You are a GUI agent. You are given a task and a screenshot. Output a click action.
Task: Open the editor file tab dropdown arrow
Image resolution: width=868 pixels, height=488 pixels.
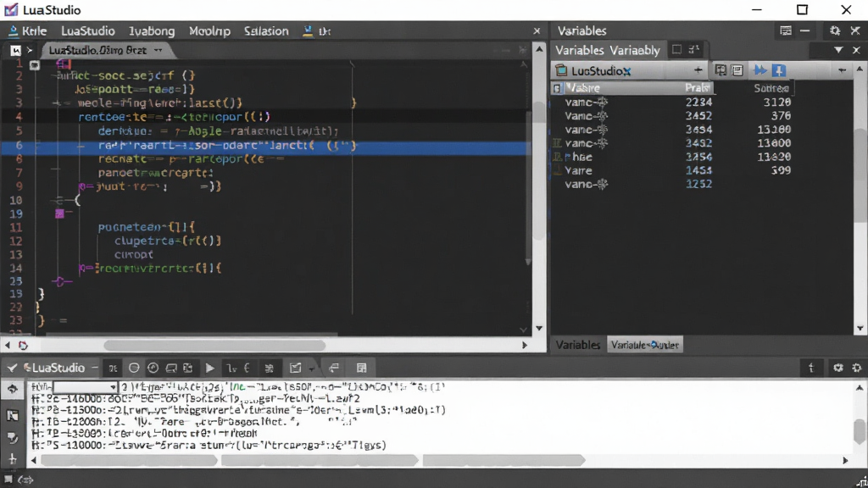tap(159, 50)
